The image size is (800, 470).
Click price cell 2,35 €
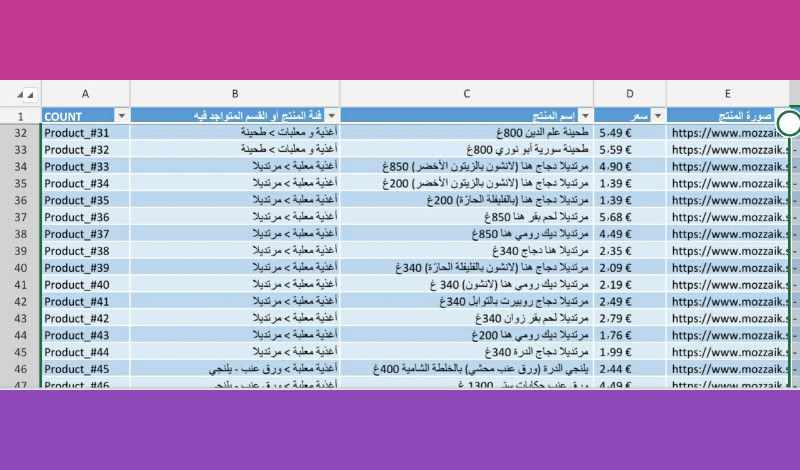(630, 251)
